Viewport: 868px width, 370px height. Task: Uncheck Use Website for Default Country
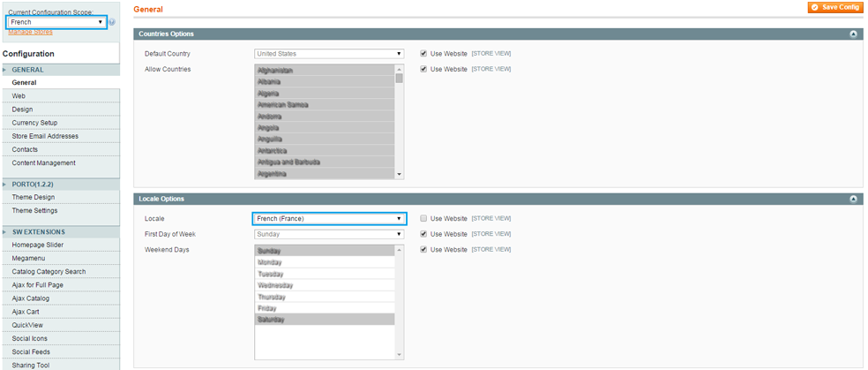tap(424, 54)
